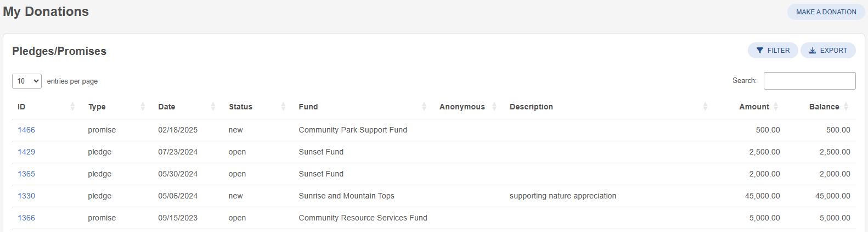Click the Anonymous column sort arrows
The width and height of the screenshot is (868, 232).
pos(494,107)
